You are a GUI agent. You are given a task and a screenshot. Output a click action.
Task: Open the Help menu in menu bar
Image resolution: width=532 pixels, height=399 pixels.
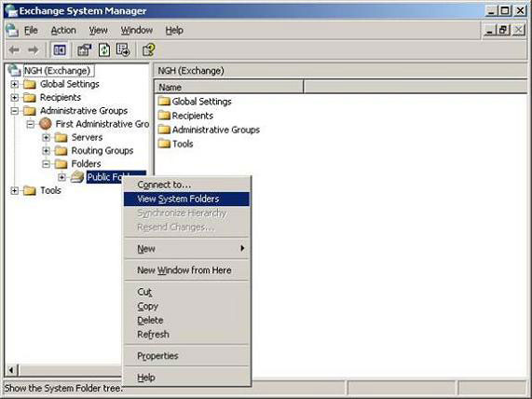tap(174, 31)
